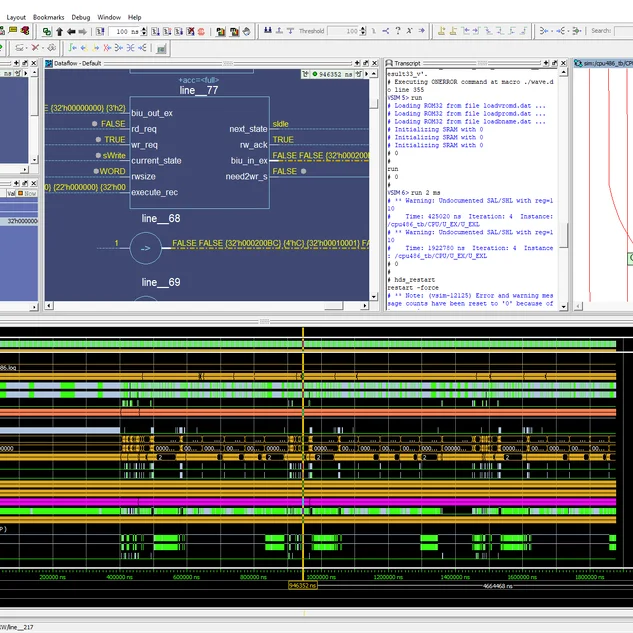Click the 100 ns run length field
The height and width of the screenshot is (633, 633).
(124, 31)
